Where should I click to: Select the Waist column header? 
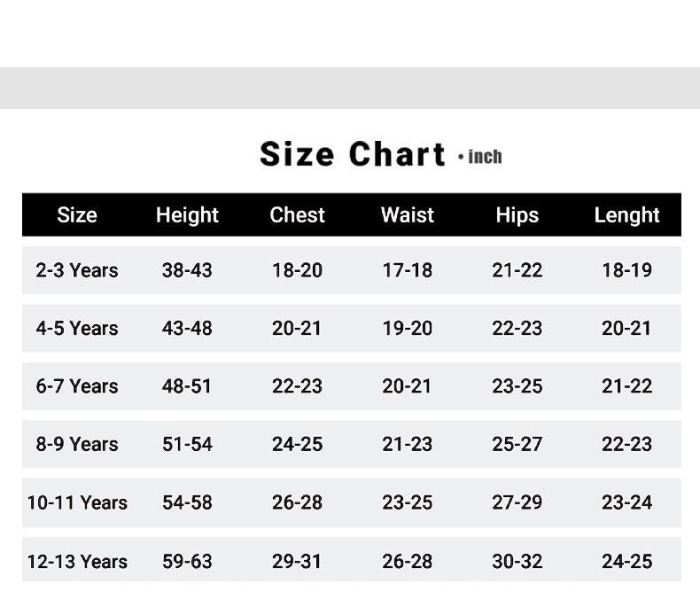pos(408,215)
